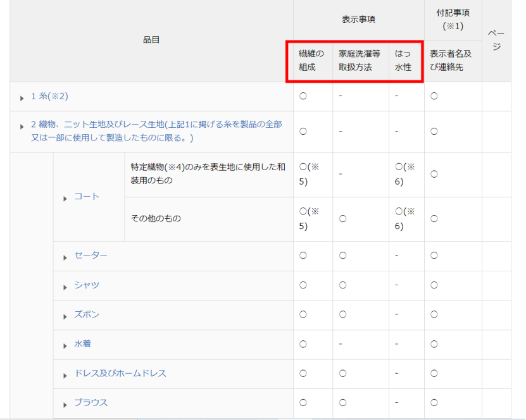Viewport: 526px width, 420px height.
Task: Click the はっ水性 column header
Action: tap(403, 61)
